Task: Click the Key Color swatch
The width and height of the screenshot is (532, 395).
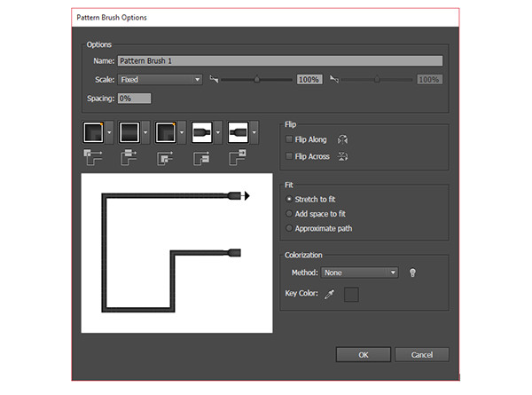Action: 351,294
